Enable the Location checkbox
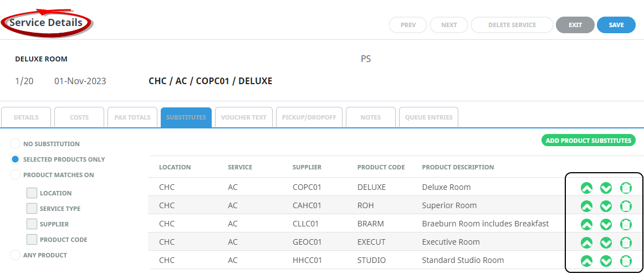Screen dimensions: 644x279 point(32,193)
